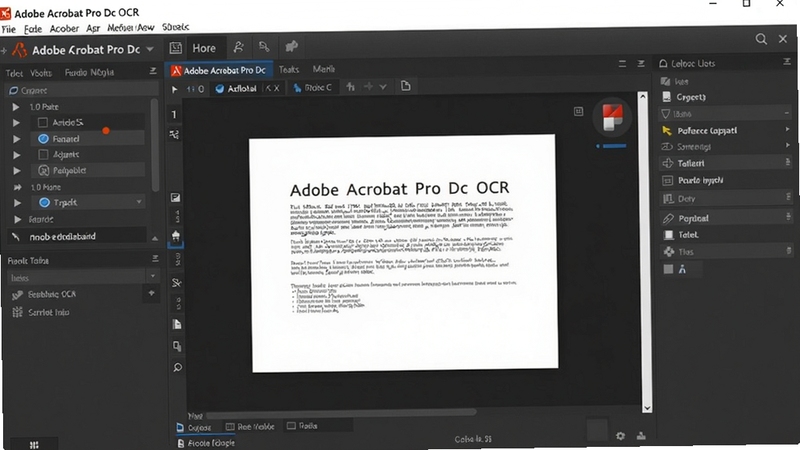Tick the Aricio S checkbox
This screenshot has width=800, height=450.
43,122
